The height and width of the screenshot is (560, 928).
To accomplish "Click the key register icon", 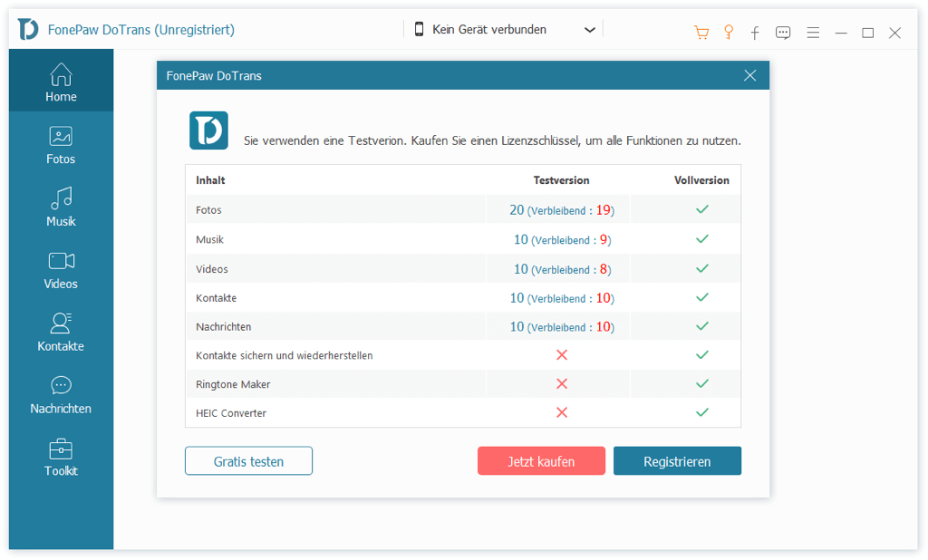I will tap(729, 32).
